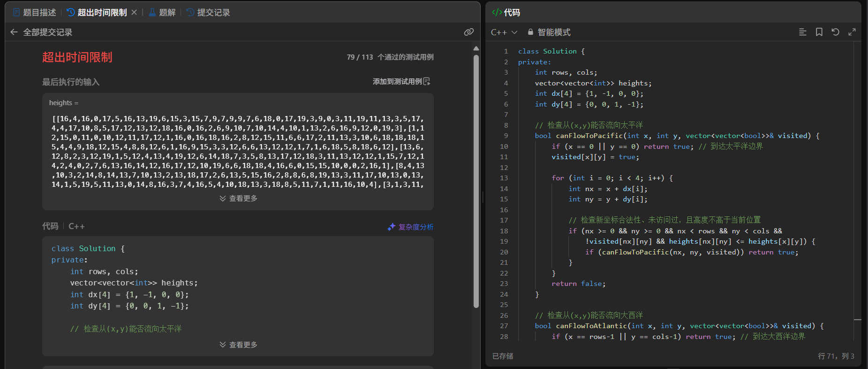The width and height of the screenshot is (868, 369).
Task: Open the 题目描述 tab
Action: pyautogui.click(x=35, y=12)
